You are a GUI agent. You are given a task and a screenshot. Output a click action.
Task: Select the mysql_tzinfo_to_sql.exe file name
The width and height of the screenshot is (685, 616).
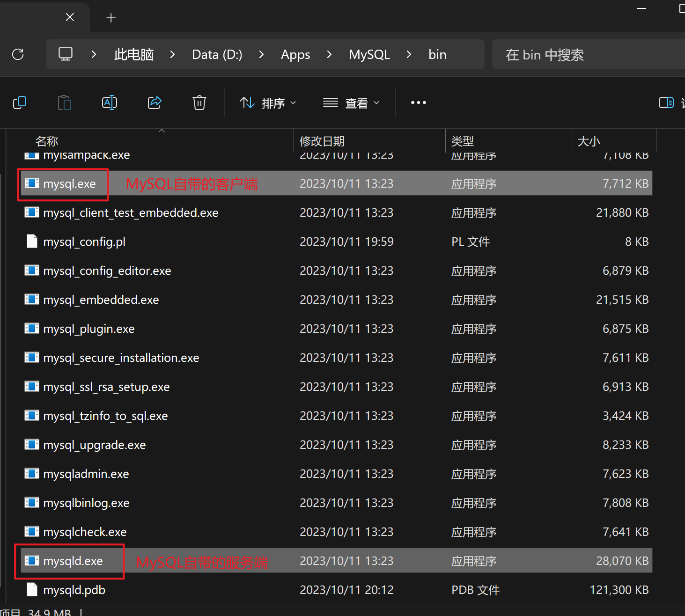tap(105, 416)
